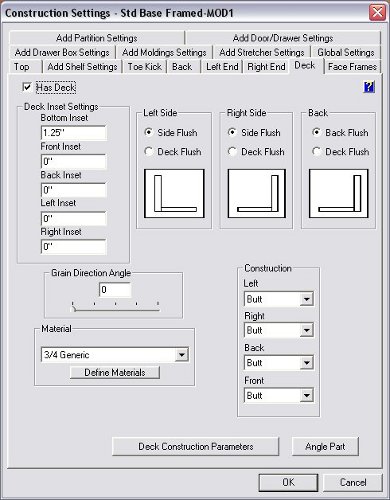Open the Left End tab

tap(222, 67)
